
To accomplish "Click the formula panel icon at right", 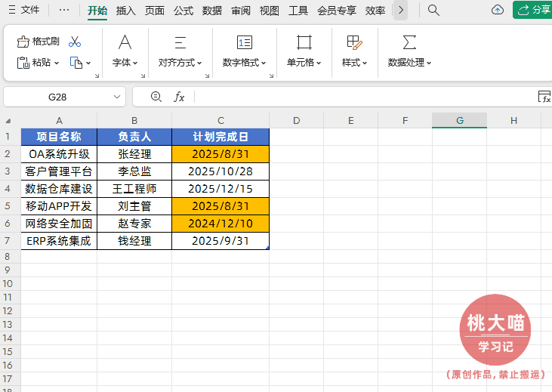I will [544, 97].
